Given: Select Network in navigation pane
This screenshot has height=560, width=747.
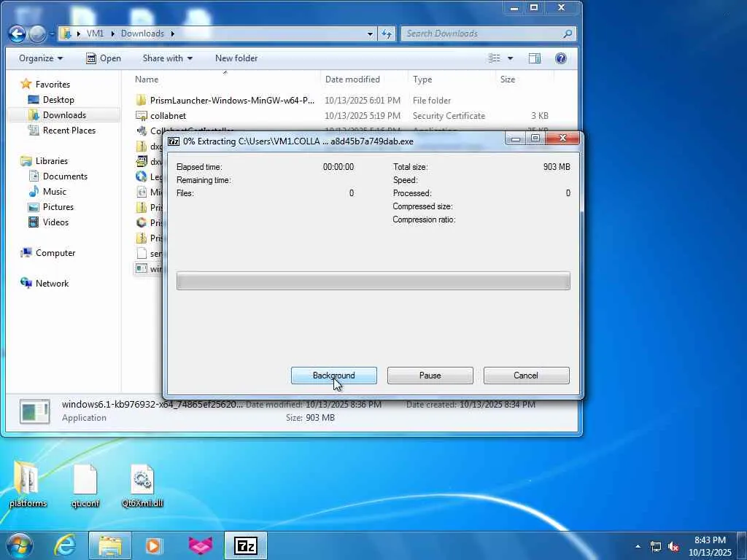Looking at the screenshot, I should [x=44, y=284].
